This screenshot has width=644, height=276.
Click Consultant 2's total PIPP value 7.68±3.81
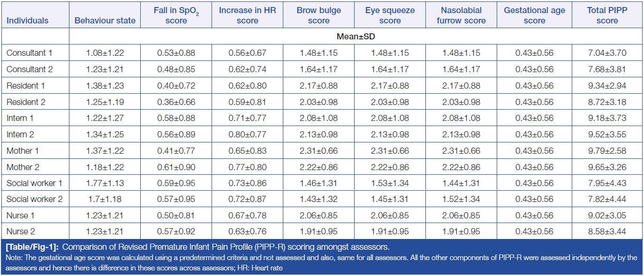click(x=607, y=69)
